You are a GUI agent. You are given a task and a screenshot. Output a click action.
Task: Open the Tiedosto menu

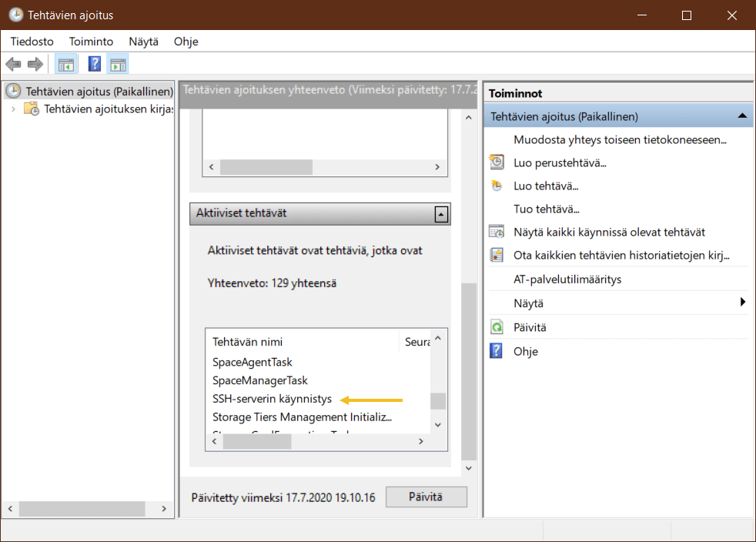(32, 42)
